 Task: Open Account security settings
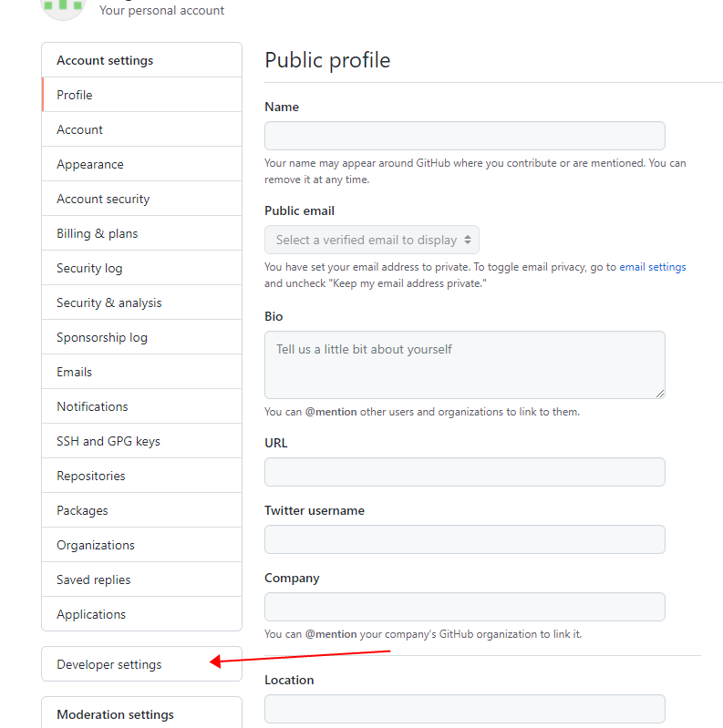coord(103,199)
